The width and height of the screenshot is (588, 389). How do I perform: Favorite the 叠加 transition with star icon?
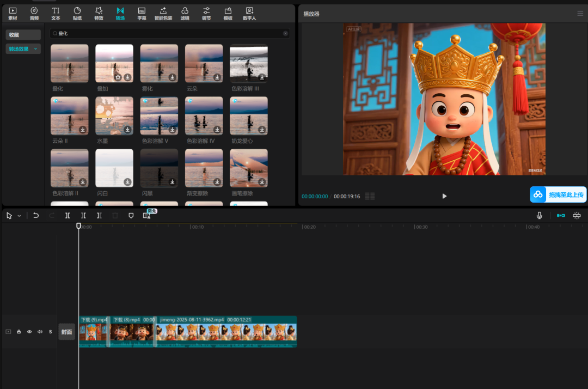(x=118, y=77)
